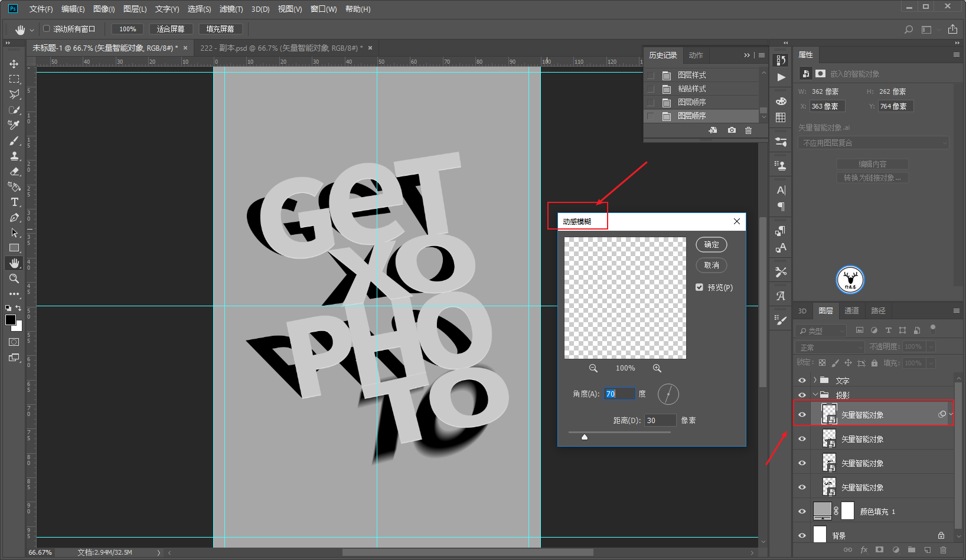Click the 确定 button in dialog
This screenshot has width=966, height=560.
click(x=712, y=244)
